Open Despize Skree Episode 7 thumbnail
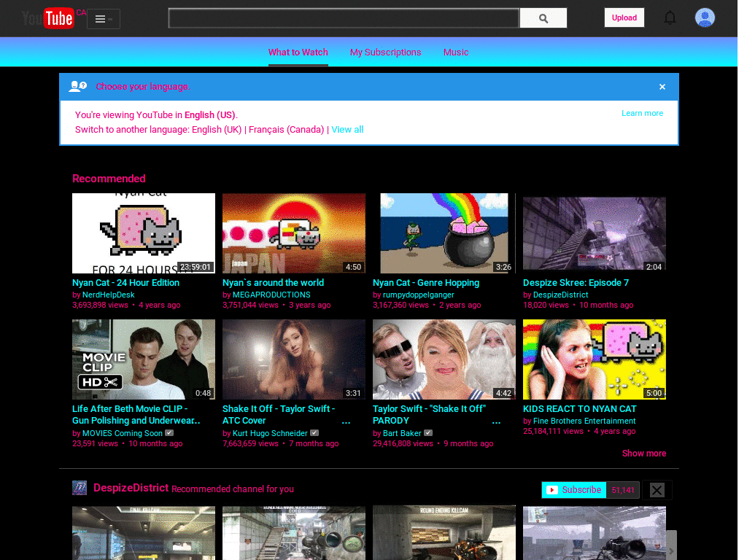Screen dimensions: 747x560 pyautogui.click(x=595, y=233)
